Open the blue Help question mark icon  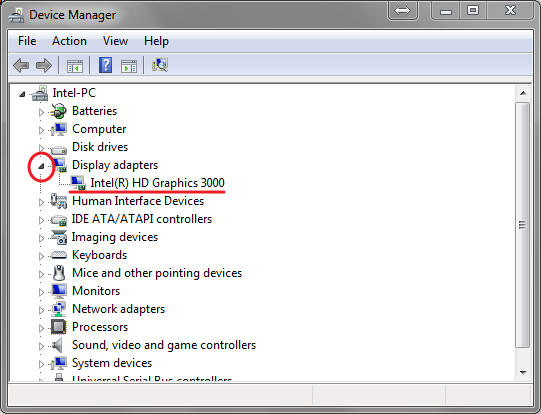105,65
